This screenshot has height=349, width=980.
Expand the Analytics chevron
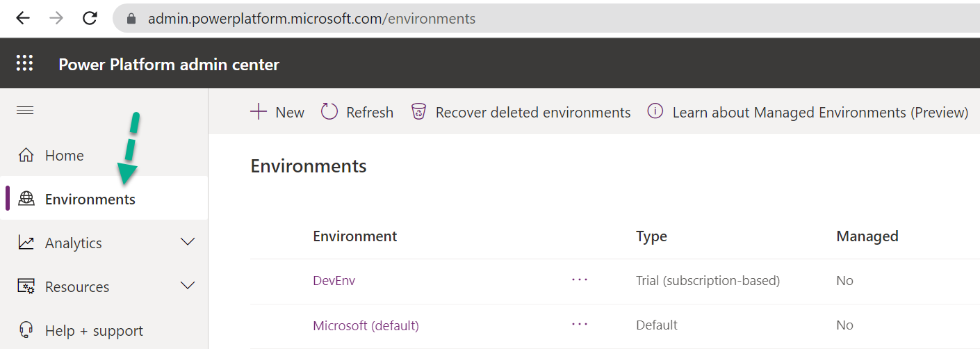(188, 242)
